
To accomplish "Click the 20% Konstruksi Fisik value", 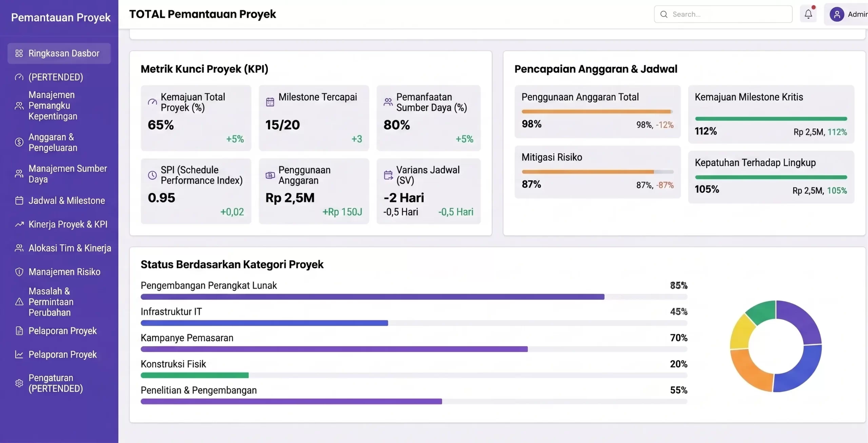I will point(678,364).
